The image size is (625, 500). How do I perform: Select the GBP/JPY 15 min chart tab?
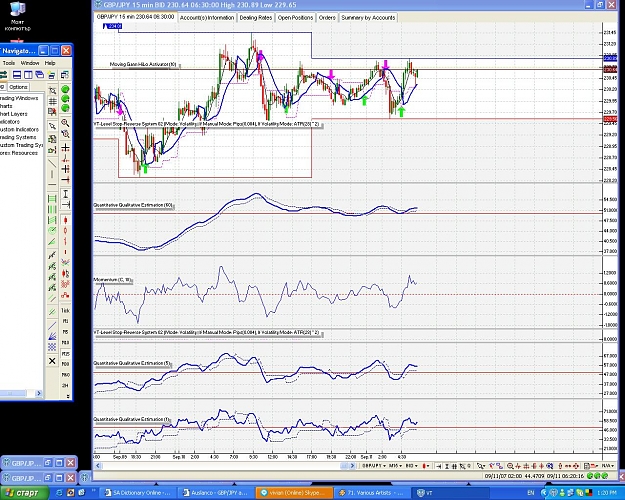tap(136, 17)
